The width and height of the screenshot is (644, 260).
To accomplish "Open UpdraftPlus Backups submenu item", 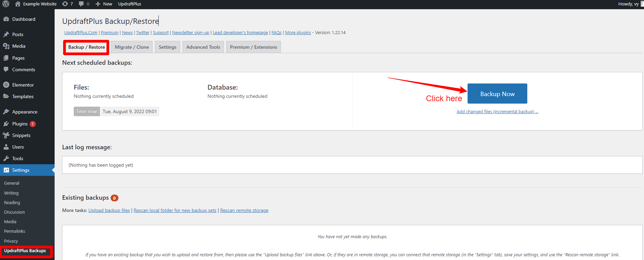I will (25, 251).
